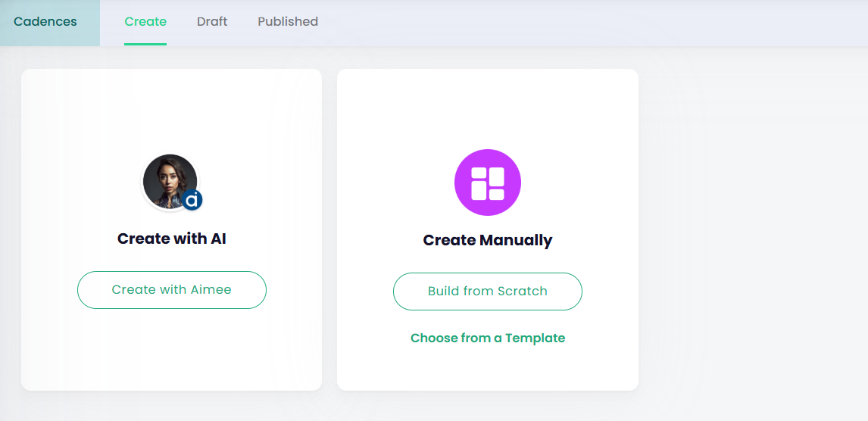Select the Create tab

145,22
